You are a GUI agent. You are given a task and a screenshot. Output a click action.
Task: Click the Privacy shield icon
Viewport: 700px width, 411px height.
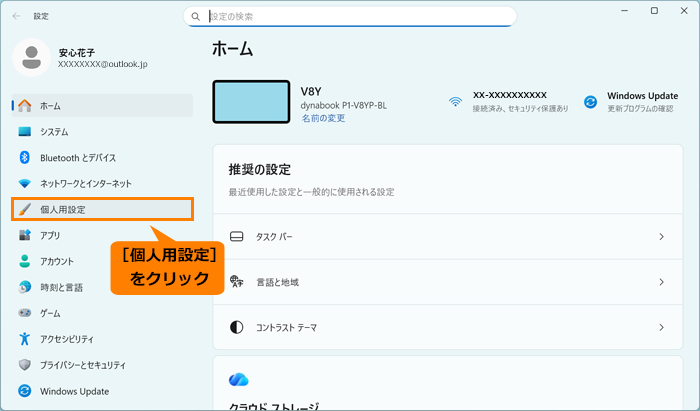tap(25, 365)
